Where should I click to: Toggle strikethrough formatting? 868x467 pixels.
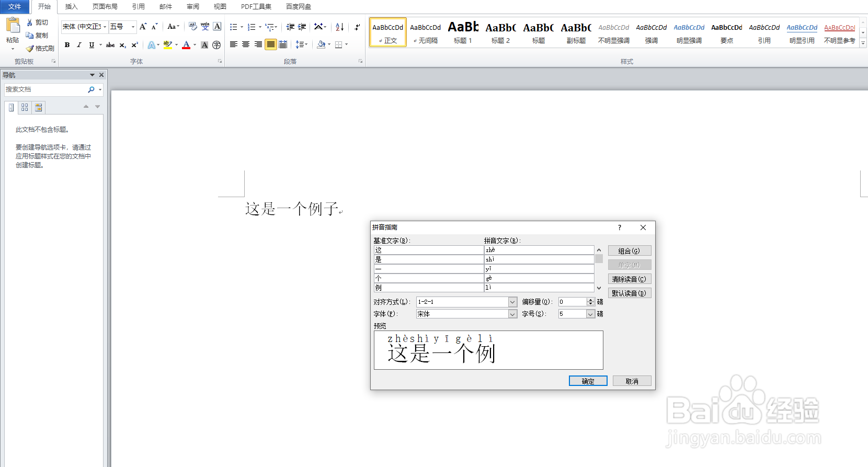click(110, 45)
